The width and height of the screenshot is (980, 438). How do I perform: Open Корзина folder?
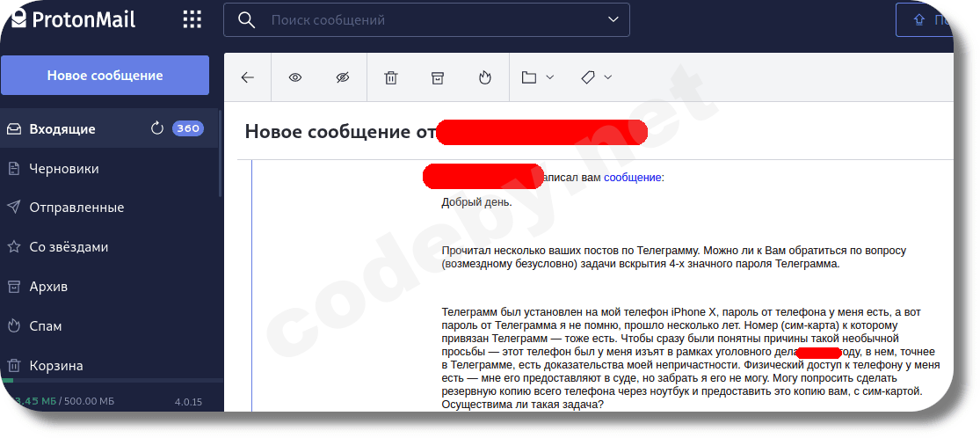click(x=109, y=365)
